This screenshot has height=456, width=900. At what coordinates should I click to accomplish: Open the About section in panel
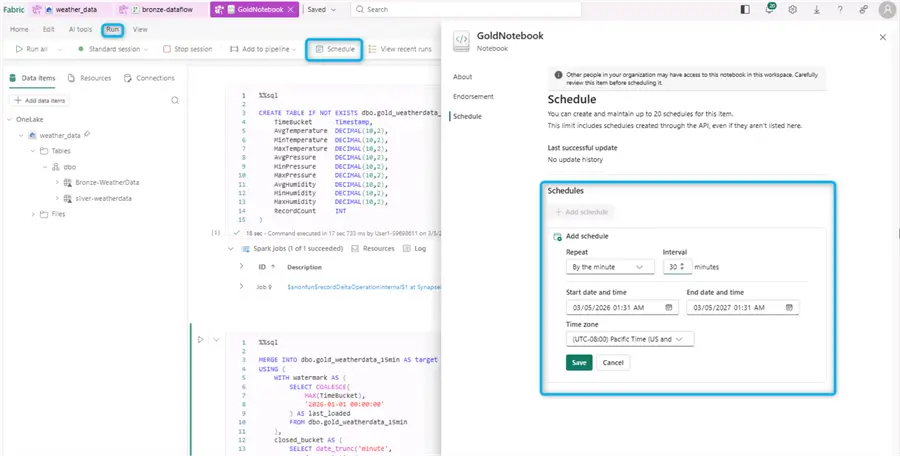[x=463, y=76]
